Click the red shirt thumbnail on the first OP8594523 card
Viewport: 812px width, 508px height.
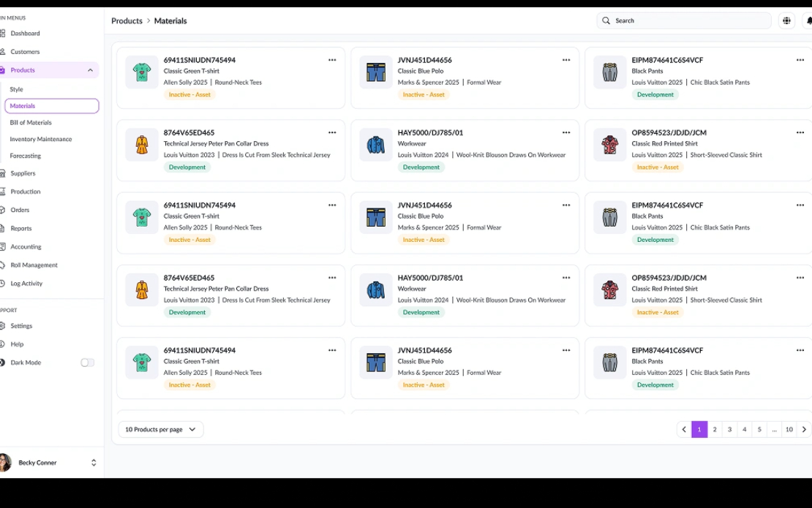(x=610, y=145)
